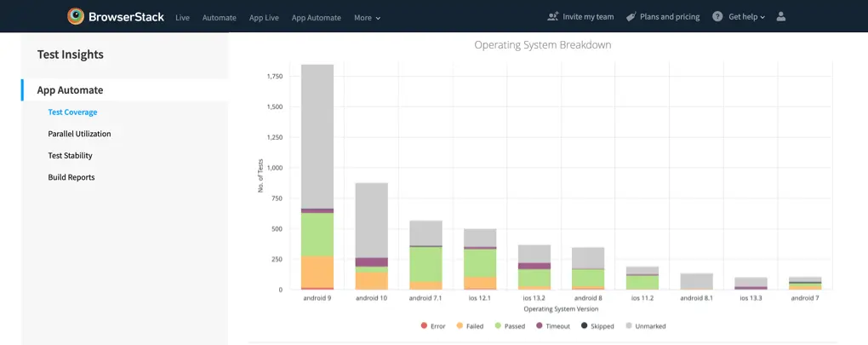
Task: Click the android 7.1 green Passed segment
Action: tap(425, 264)
